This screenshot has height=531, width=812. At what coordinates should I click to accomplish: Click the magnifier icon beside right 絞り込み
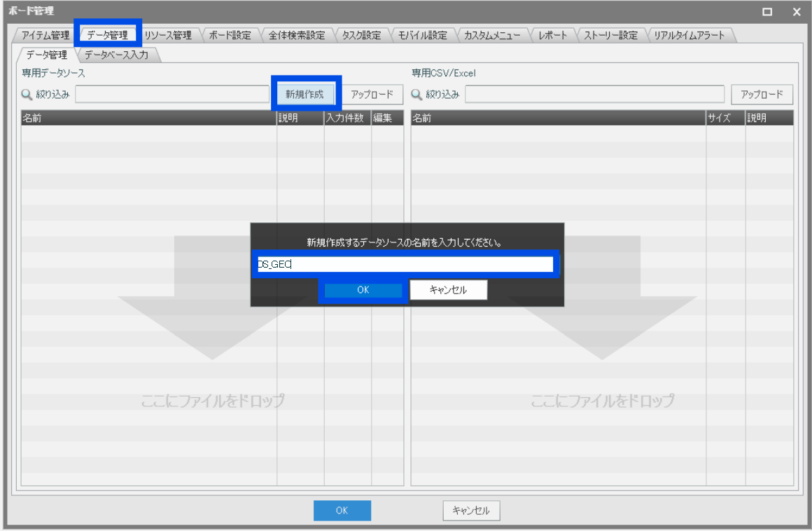417,95
